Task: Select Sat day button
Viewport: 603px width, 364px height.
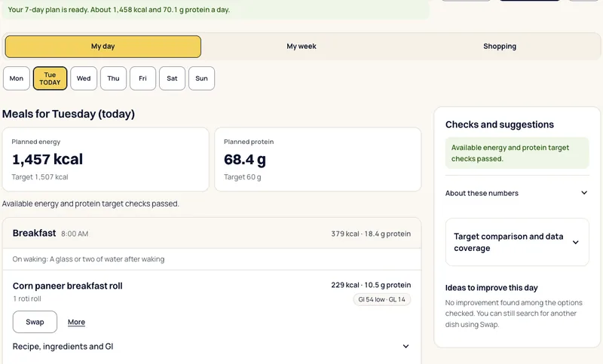Action: 172,78
